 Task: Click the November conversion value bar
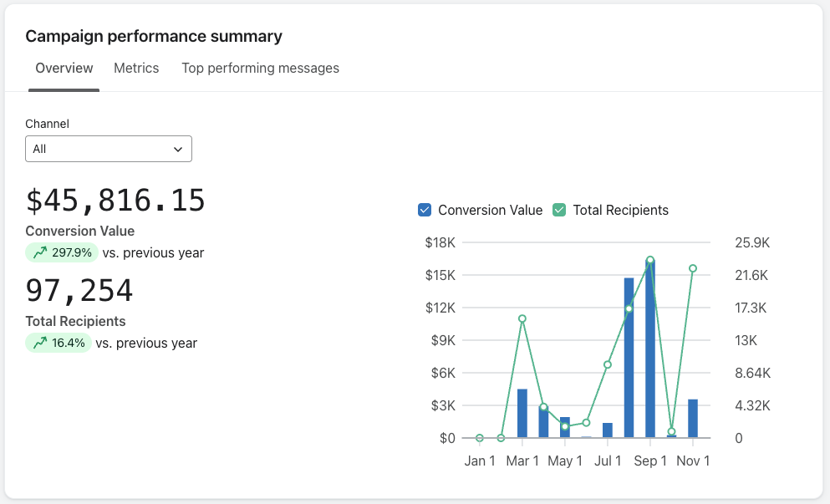(x=693, y=419)
